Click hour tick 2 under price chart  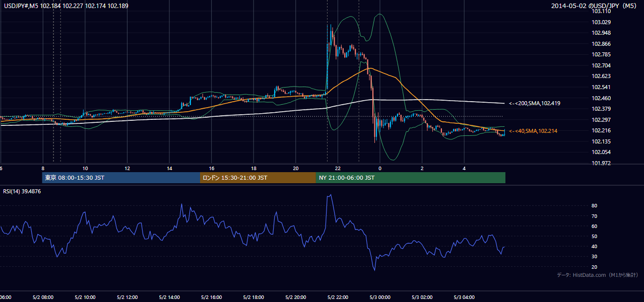pyautogui.click(x=422, y=168)
